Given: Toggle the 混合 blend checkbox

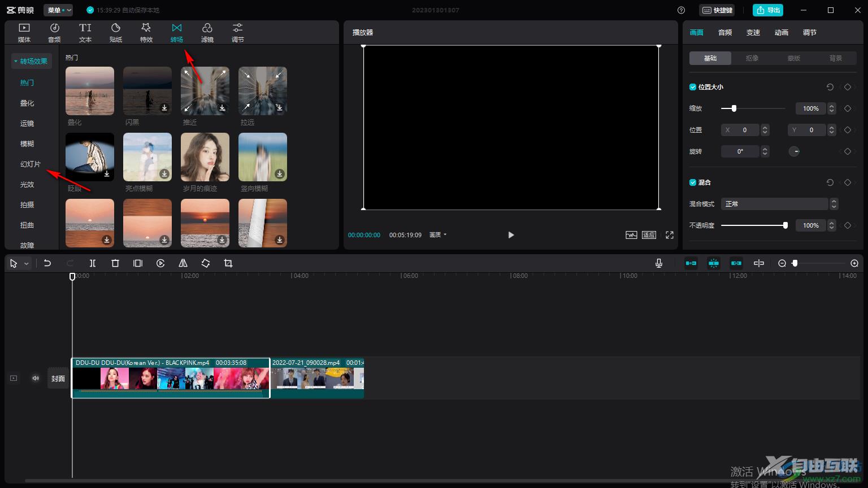Looking at the screenshot, I should (x=693, y=182).
